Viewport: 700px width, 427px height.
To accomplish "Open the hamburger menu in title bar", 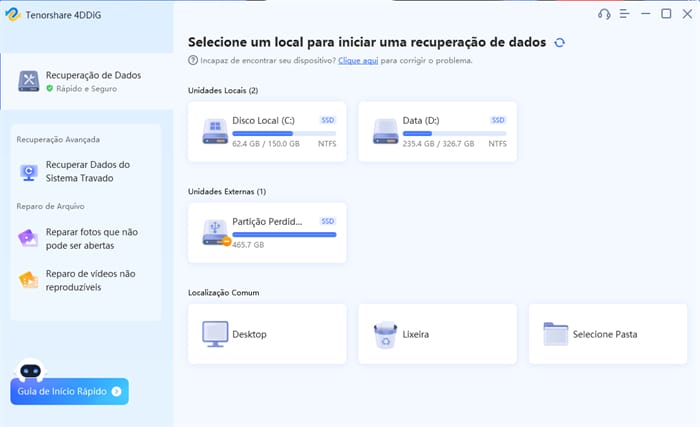I will [x=624, y=14].
